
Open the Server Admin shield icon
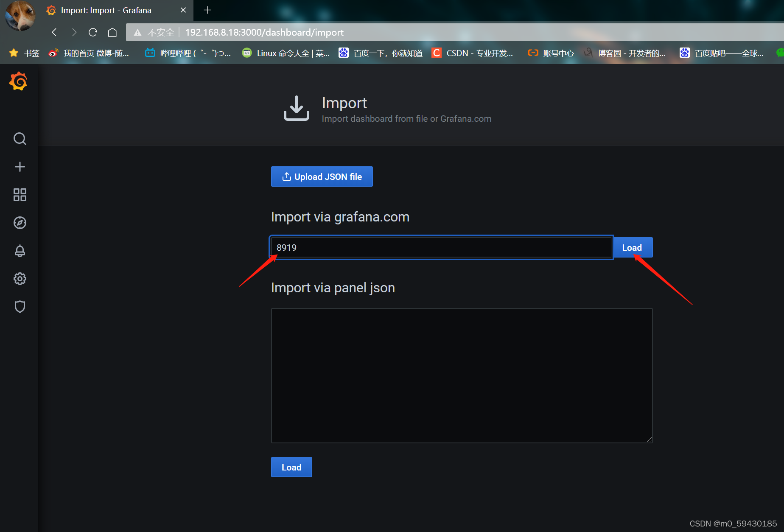(20, 307)
